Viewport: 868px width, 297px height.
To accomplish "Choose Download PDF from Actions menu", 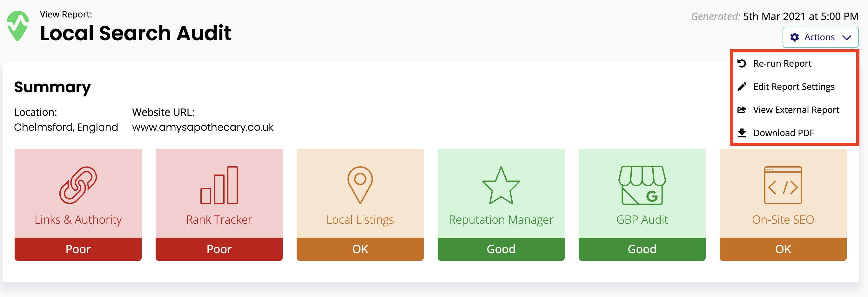I will tap(784, 133).
